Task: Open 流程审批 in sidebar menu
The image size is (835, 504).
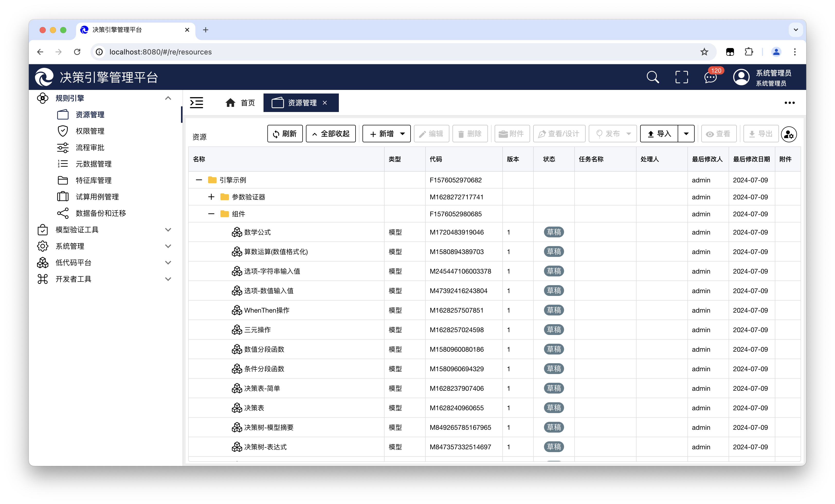Action: 90,148
